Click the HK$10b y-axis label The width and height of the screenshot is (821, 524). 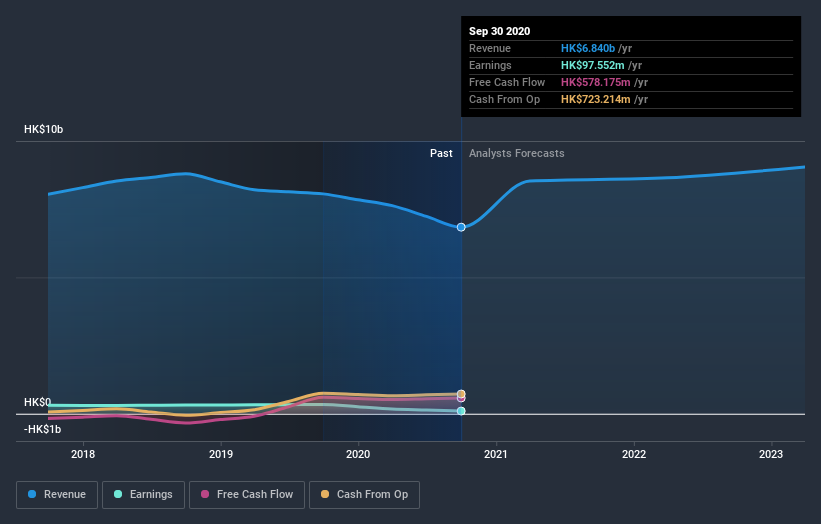click(43, 129)
